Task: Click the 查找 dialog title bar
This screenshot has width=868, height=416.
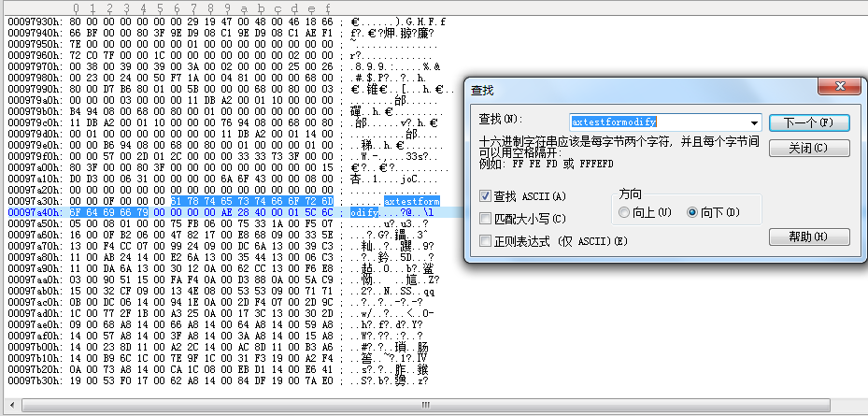Action: tap(635, 89)
